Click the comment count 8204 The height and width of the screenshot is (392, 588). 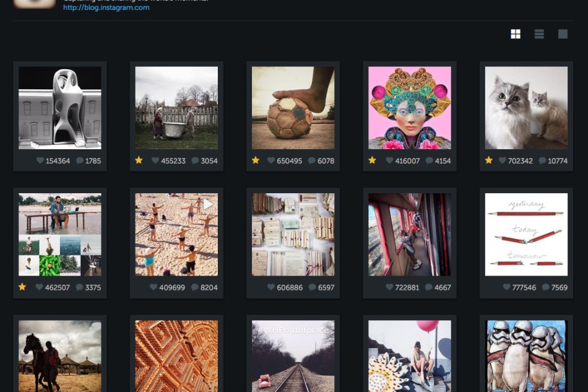209,288
